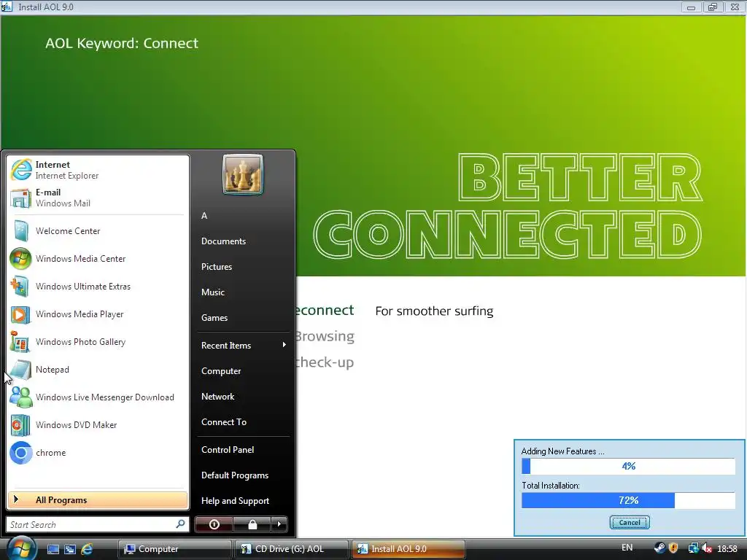Open user folder A
Viewport: 747px width, 560px height.
tap(243, 216)
